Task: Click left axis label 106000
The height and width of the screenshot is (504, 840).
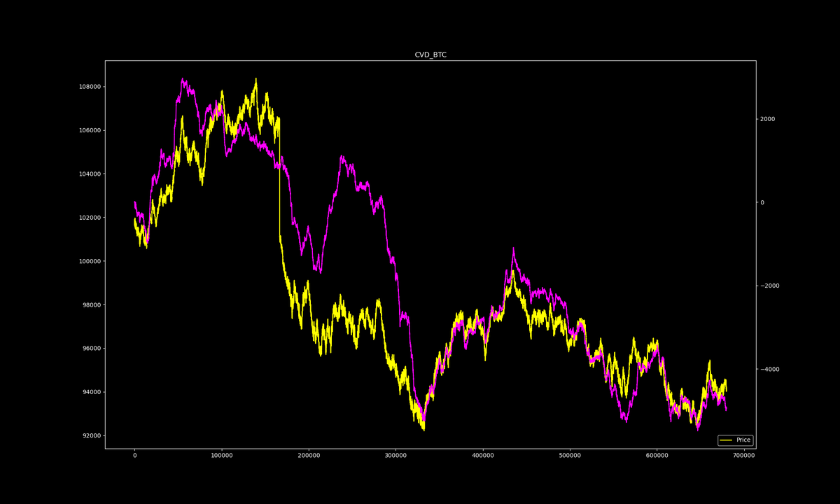Action: click(89, 130)
